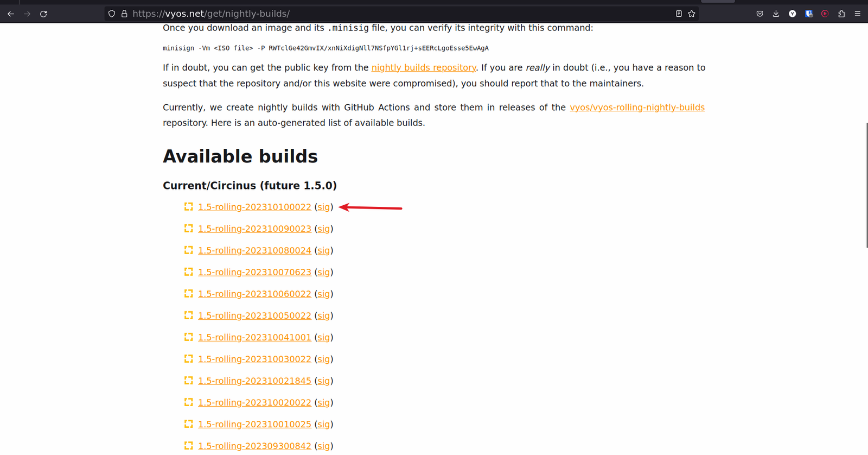Image resolution: width=868 pixels, height=455 pixels.
Task: Open sig for build 202310050022
Action: tap(324, 315)
